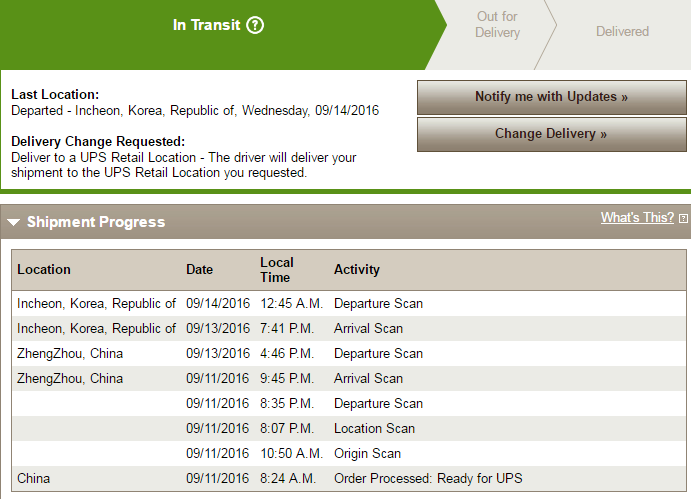Click the Shipment Progress section header
The height and width of the screenshot is (499, 691).
96,222
